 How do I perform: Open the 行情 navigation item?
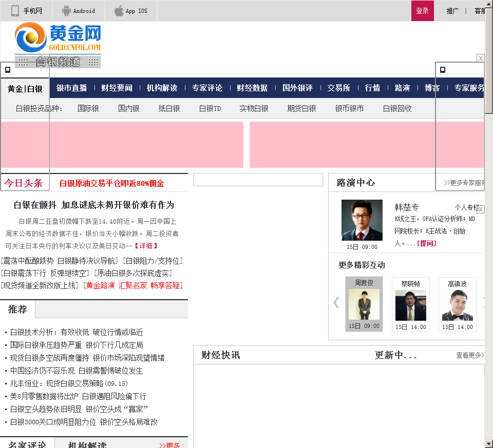pos(372,88)
